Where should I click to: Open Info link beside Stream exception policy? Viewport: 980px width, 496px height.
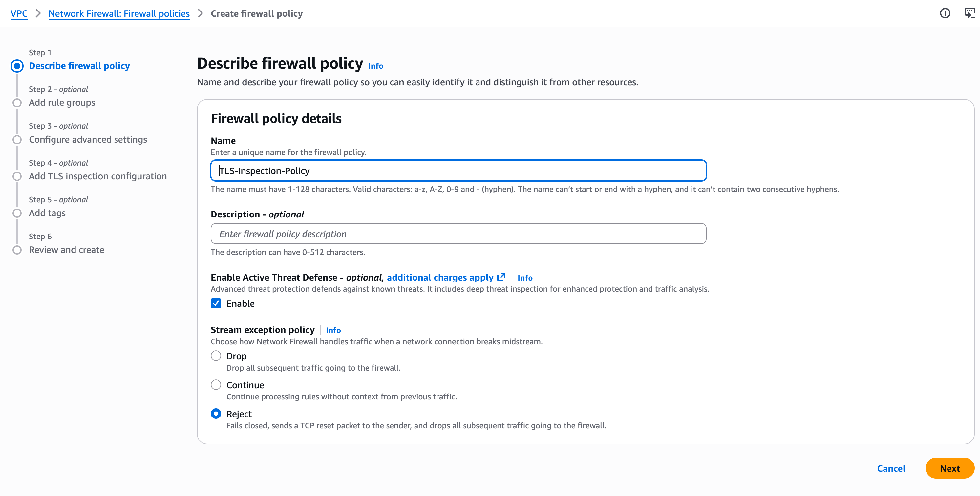(x=333, y=330)
